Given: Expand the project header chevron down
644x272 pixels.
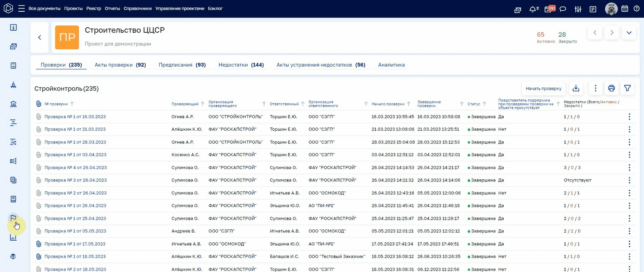Looking at the screenshot, I should 629,33.
